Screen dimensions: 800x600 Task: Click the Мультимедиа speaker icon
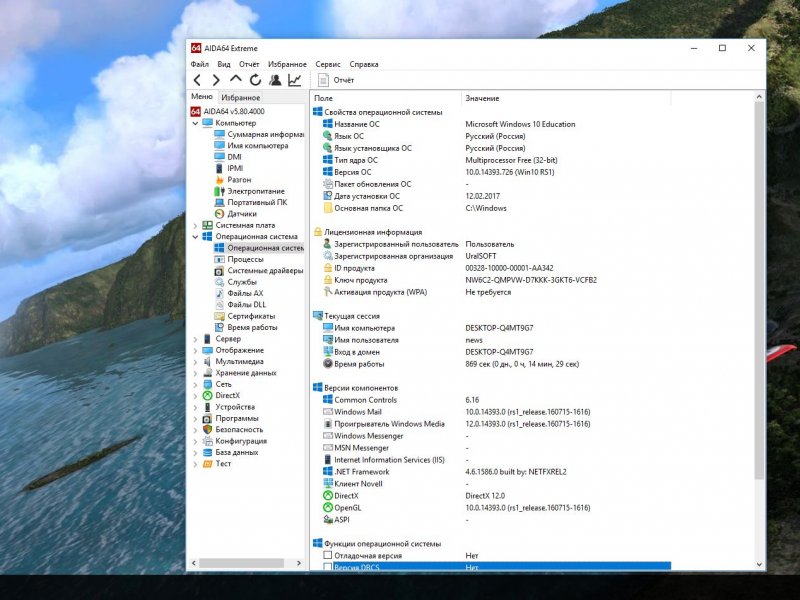(207, 361)
